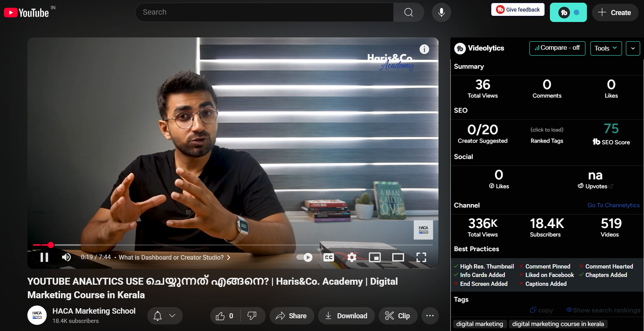This screenshot has height=331, width=644.
Task: Toggle the autoplay switch
Action: pyautogui.click(x=304, y=257)
